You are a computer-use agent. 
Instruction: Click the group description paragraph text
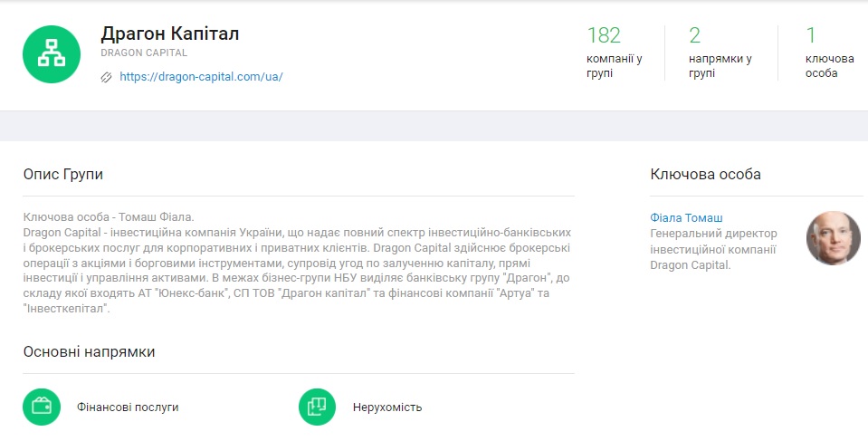[x=298, y=270]
